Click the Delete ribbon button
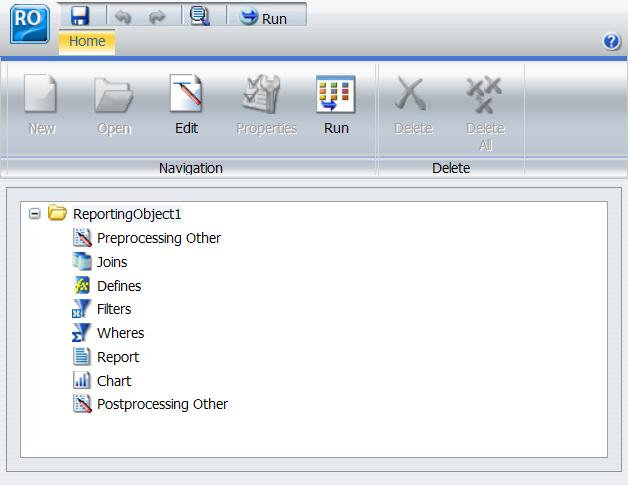 click(x=413, y=105)
